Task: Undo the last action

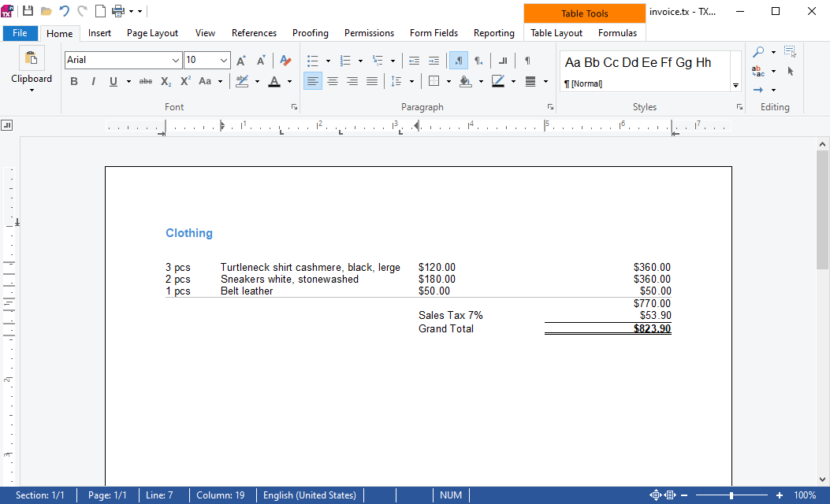Action: (x=64, y=10)
